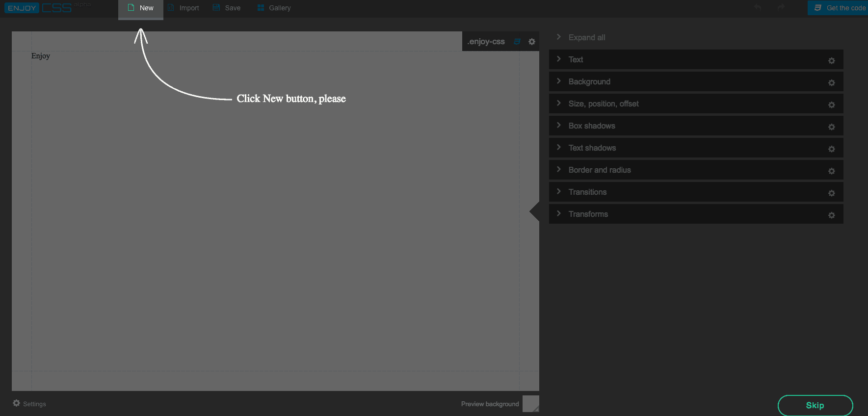
Task: Expand the Border and radius section
Action: 696,170
